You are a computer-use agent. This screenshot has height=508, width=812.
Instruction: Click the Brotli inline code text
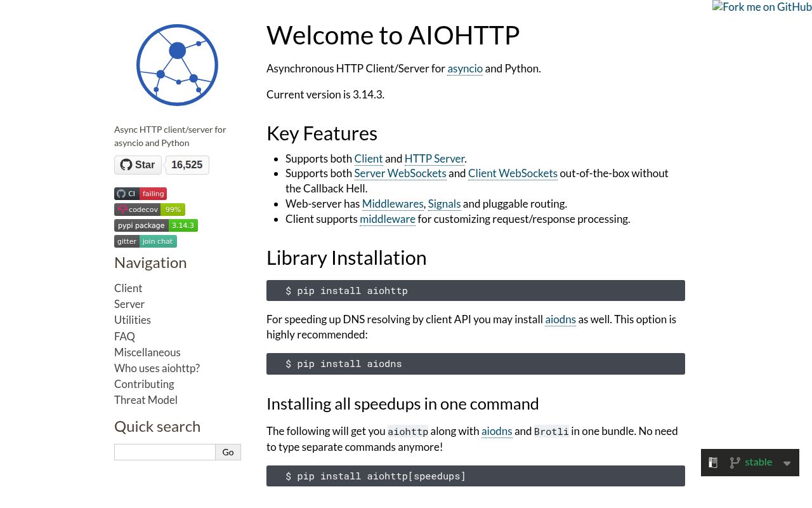[551, 432]
